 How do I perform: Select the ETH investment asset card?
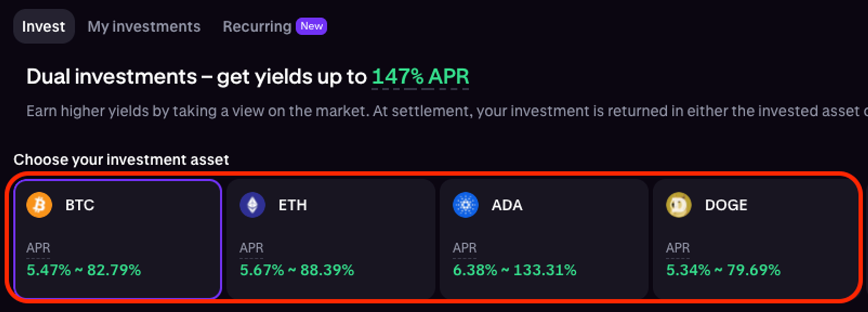pos(331,239)
